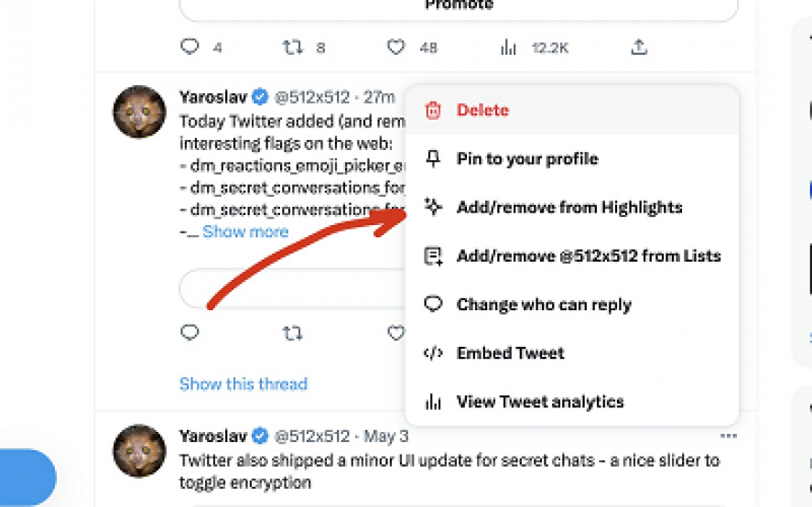
Task: Click the Promote button
Action: [x=459, y=6]
